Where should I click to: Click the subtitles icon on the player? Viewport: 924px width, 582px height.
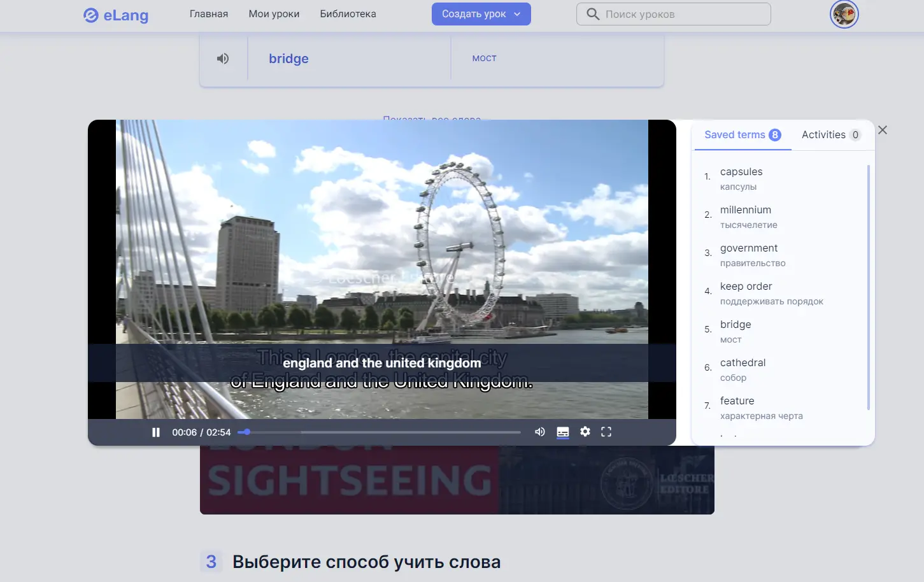563,432
